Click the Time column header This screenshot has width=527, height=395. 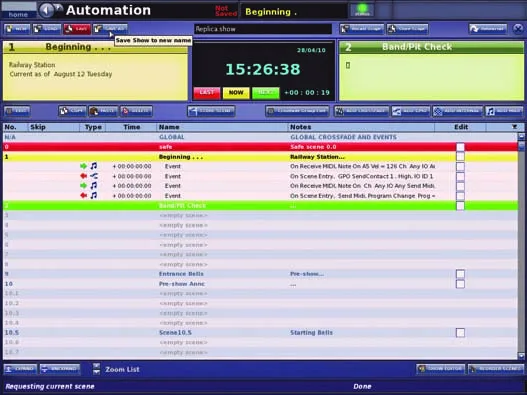click(x=131, y=127)
